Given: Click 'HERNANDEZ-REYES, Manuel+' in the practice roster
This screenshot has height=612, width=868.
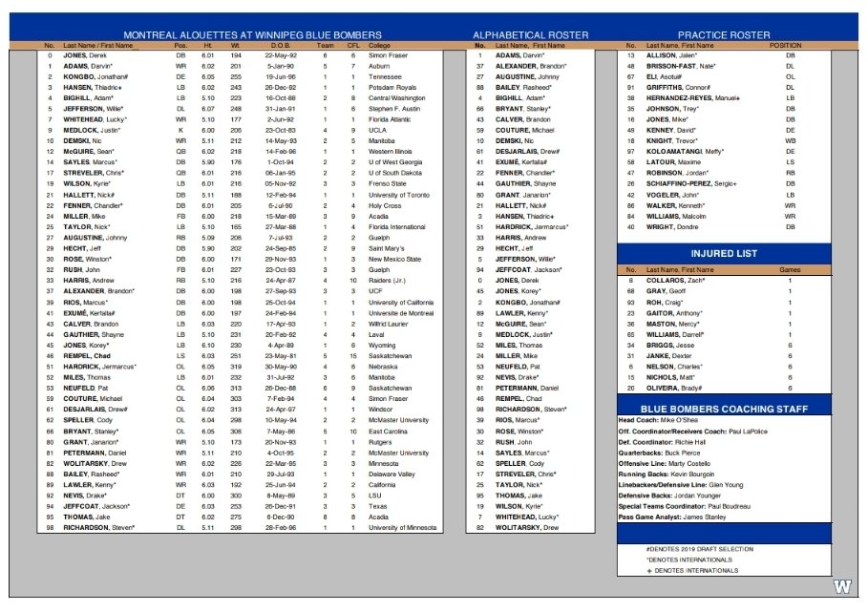Looking at the screenshot, I should [x=693, y=98].
